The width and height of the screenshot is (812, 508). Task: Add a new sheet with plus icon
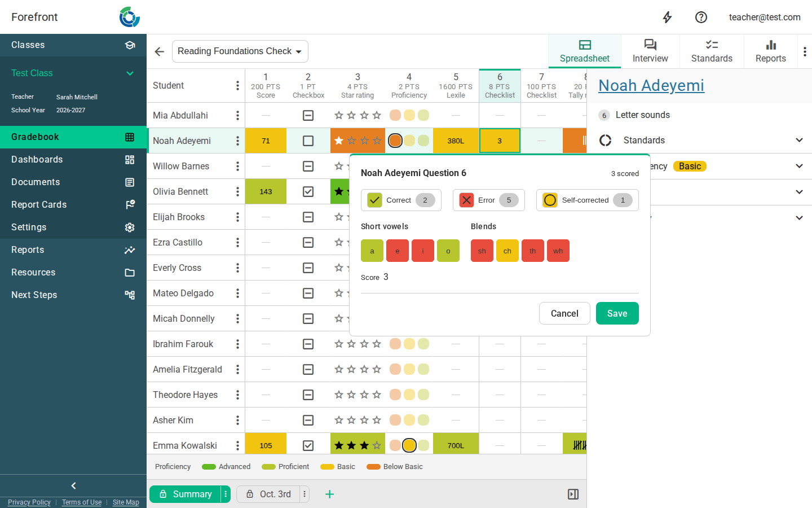click(x=330, y=494)
